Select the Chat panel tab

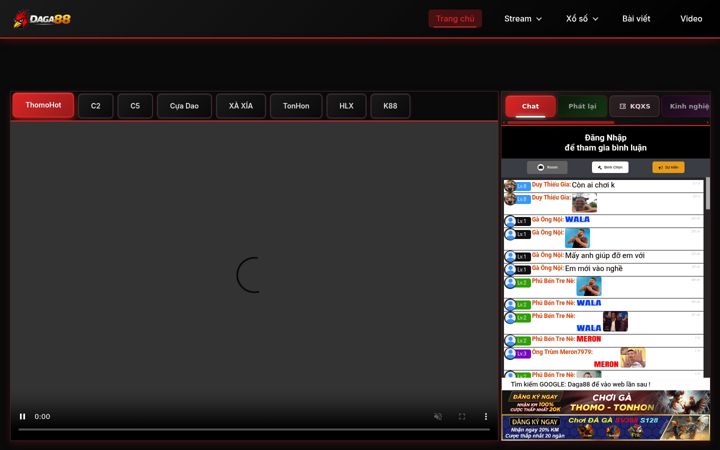530,106
